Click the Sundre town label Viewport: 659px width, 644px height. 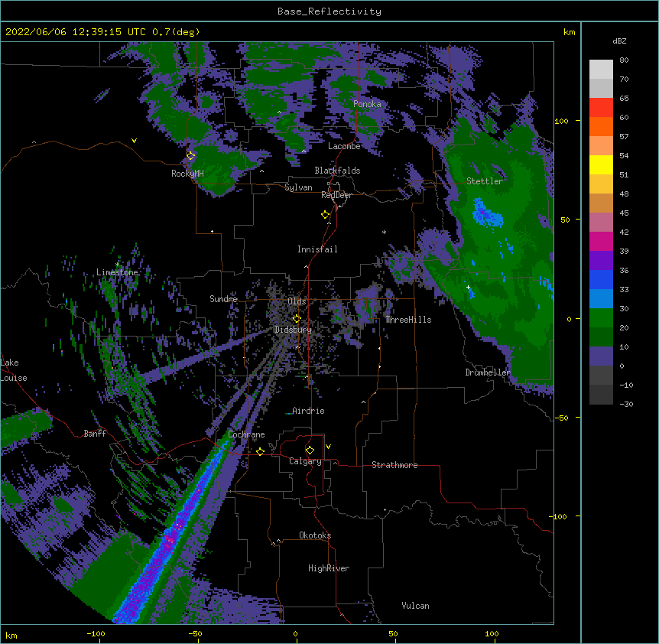click(x=223, y=299)
